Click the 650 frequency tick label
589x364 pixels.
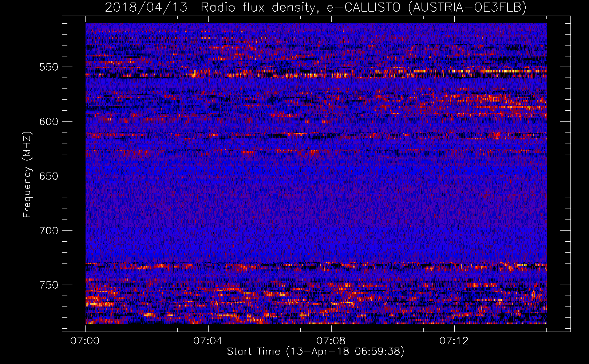[x=49, y=176]
